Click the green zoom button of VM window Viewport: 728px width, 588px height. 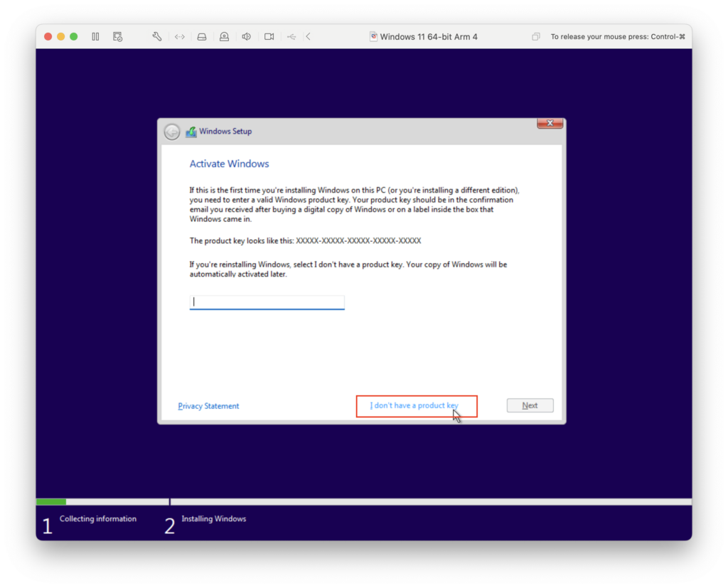[74, 37]
